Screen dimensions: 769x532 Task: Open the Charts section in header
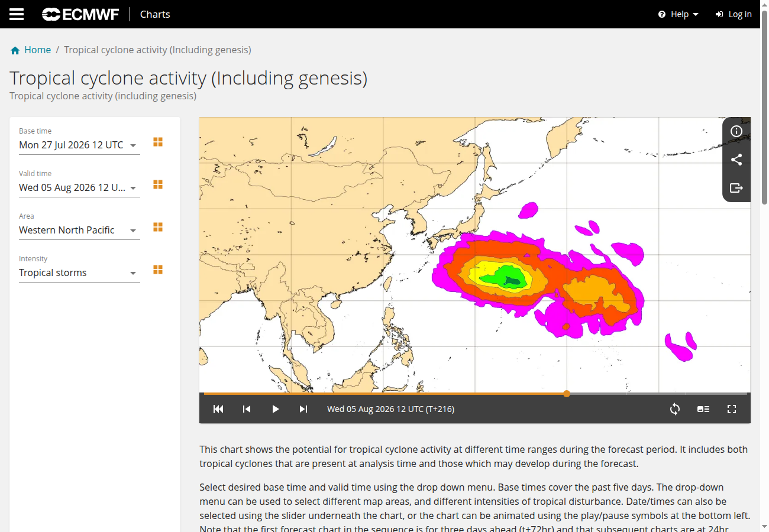pos(155,14)
